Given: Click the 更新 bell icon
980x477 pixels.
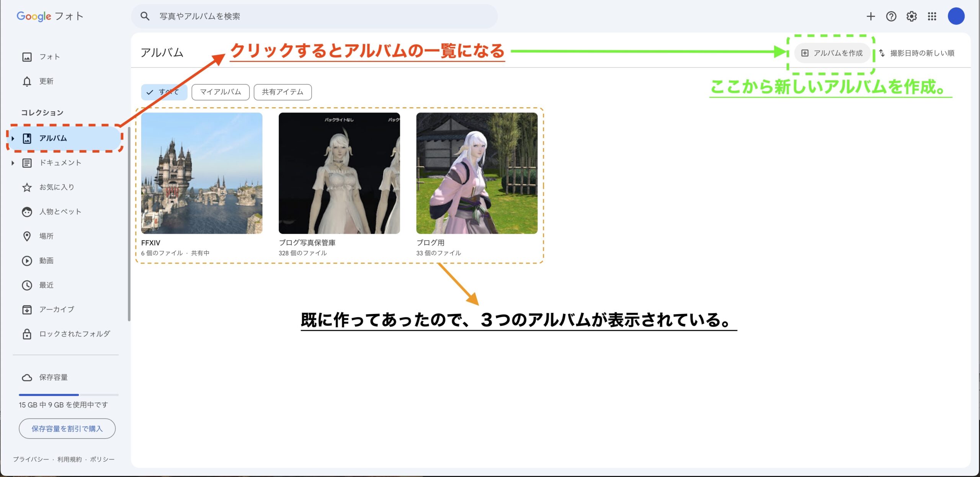Looking at the screenshot, I should tap(27, 82).
